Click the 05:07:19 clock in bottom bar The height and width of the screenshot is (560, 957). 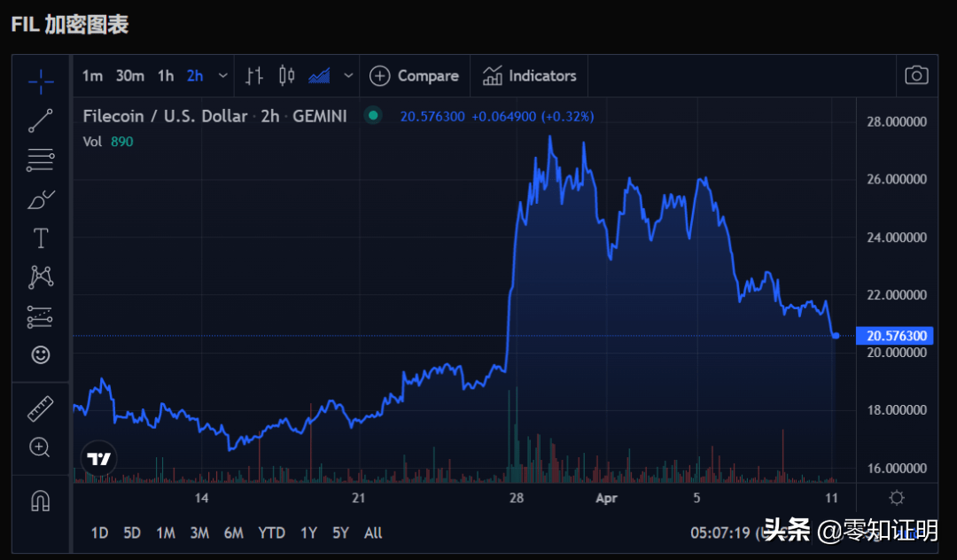pos(720,533)
